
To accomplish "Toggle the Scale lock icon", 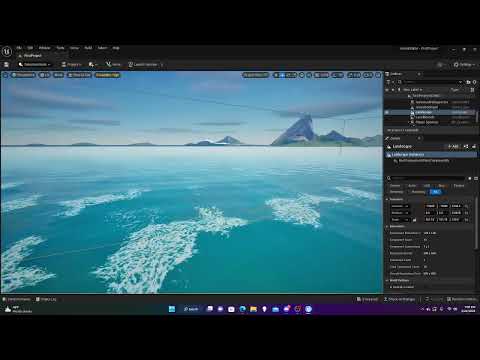I will pyautogui.click(x=414, y=220).
